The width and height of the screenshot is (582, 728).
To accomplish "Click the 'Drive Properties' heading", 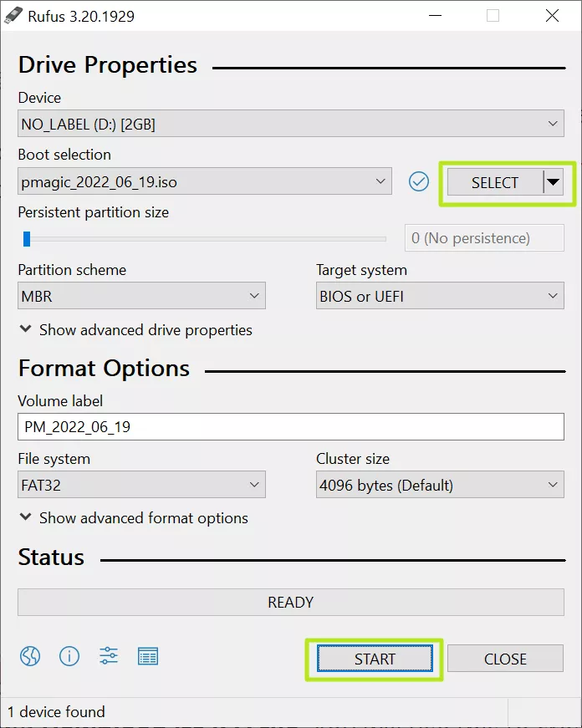I will pyautogui.click(x=108, y=64).
